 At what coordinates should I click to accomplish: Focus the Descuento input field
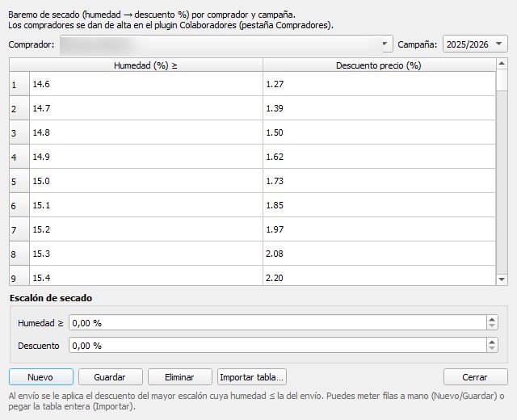(x=278, y=345)
